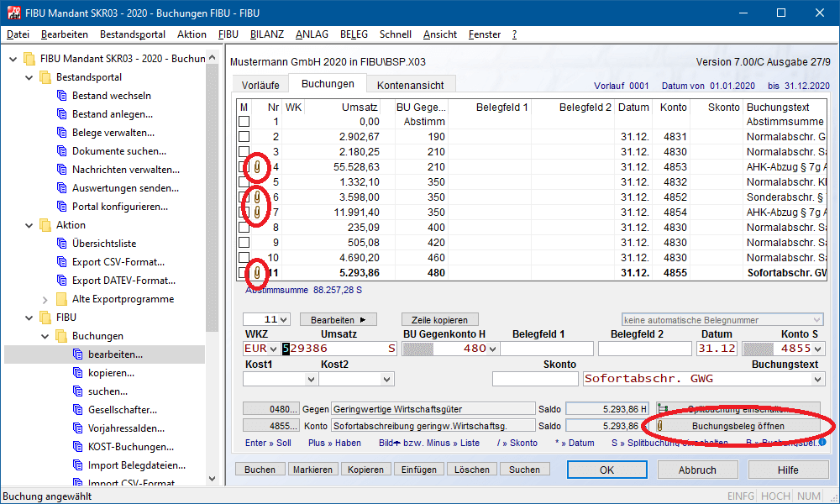Click the paperclip attachment icon in row 4
The image size is (840, 504).
tap(258, 167)
